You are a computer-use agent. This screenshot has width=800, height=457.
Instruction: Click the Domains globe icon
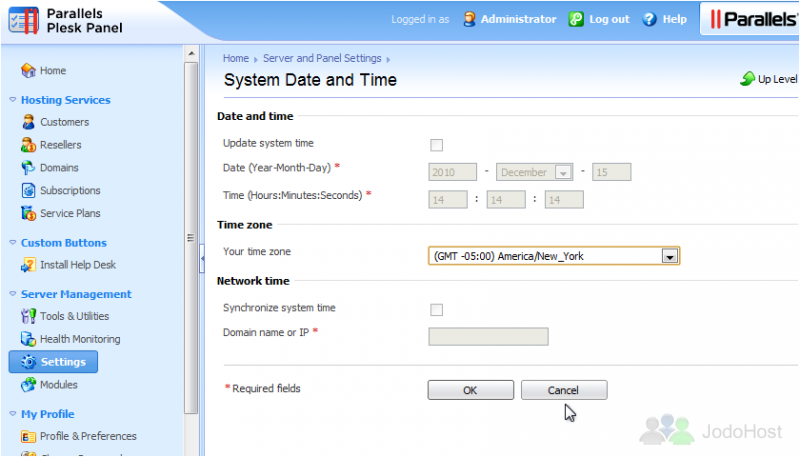(28, 167)
